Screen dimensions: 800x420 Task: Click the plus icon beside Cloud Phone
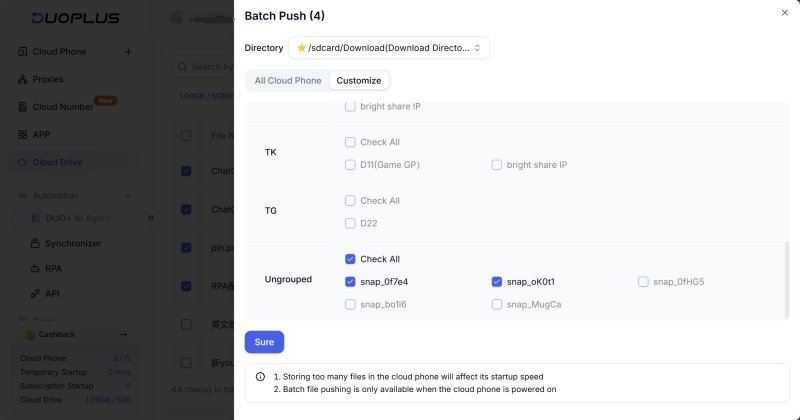(x=128, y=52)
